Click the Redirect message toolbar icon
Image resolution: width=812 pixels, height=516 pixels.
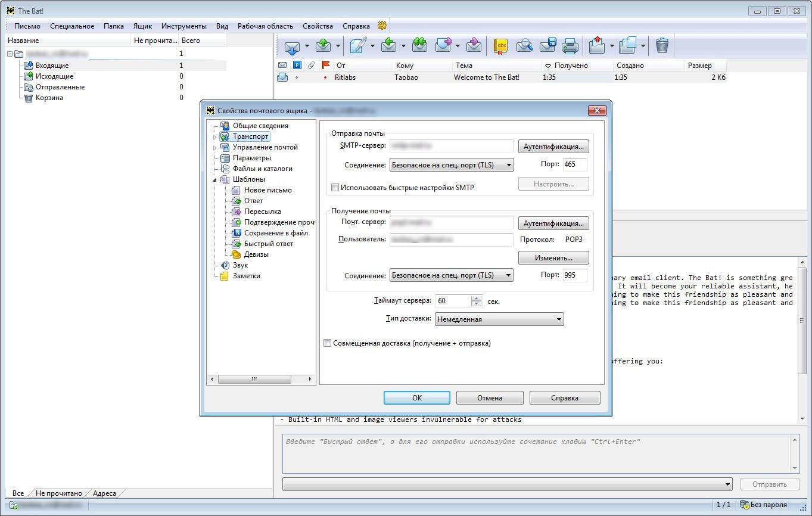474,45
